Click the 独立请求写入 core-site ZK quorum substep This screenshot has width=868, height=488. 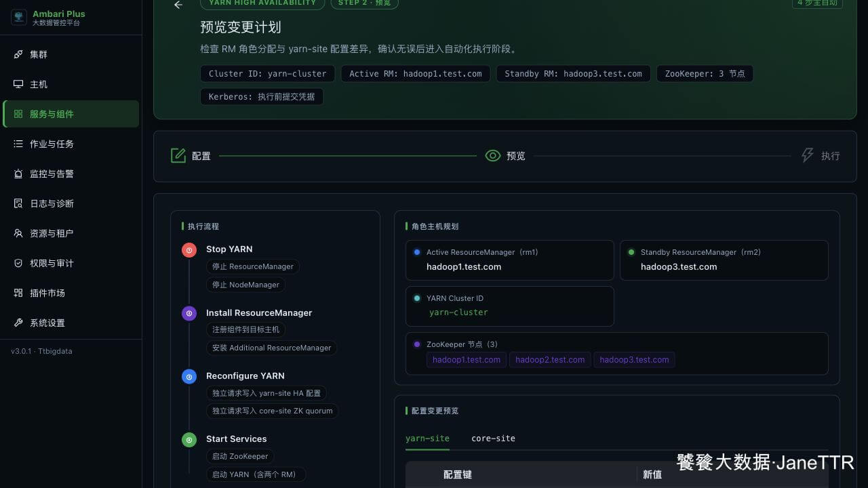[x=272, y=411]
